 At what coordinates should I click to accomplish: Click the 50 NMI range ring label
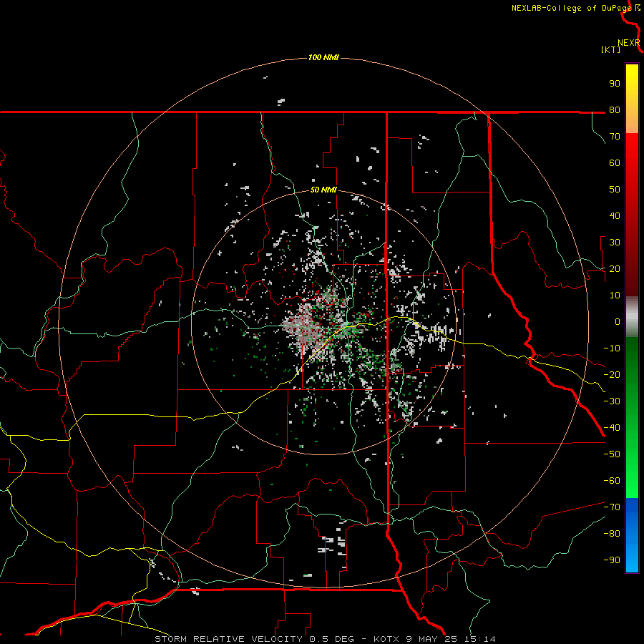pyautogui.click(x=323, y=190)
